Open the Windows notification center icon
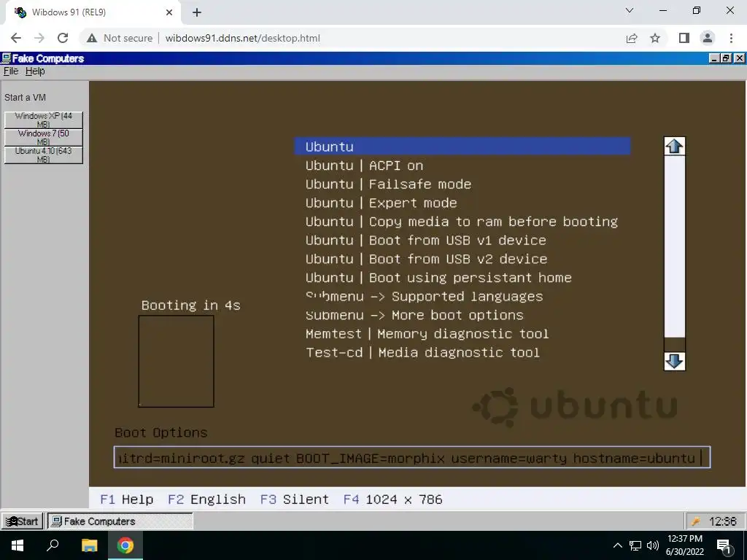Image resolution: width=747 pixels, height=560 pixels. pyautogui.click(x=724, y=546)
